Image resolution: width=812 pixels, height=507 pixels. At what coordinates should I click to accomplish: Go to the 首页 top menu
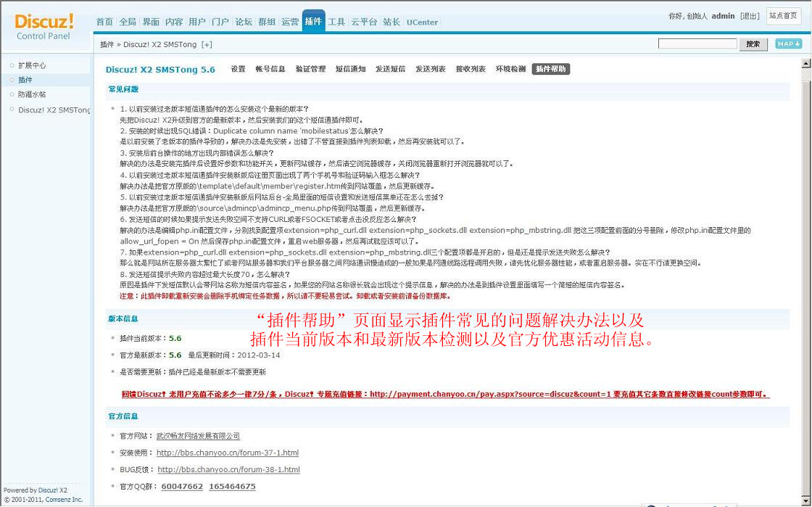pyautogui.click(x=104, y=22)
